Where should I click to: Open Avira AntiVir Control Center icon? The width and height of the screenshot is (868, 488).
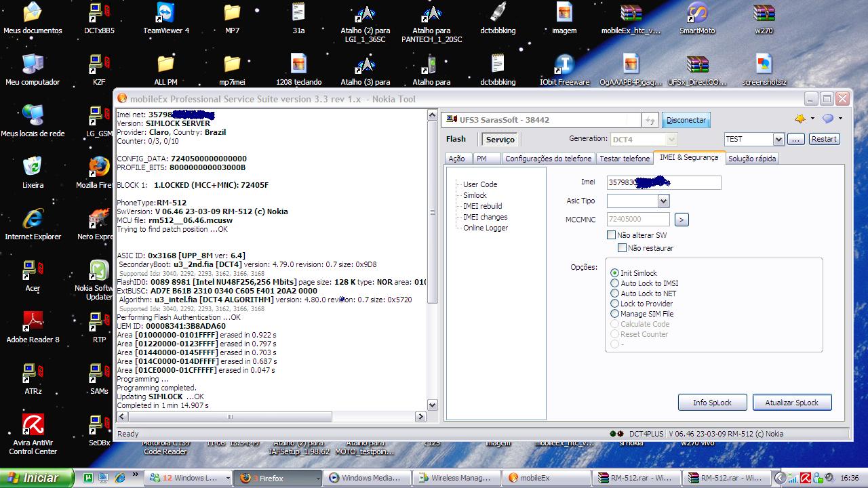[x=33, y=434]
